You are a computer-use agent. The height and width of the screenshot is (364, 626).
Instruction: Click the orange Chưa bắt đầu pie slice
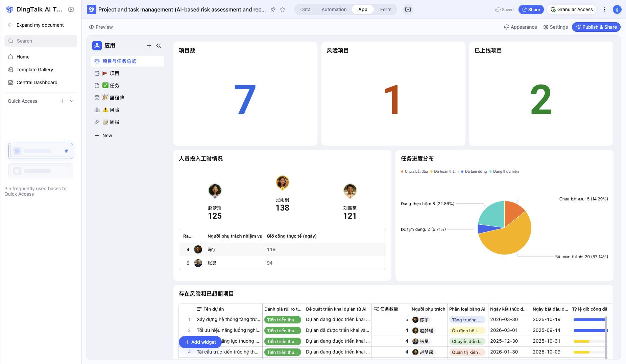pos(512,213)
